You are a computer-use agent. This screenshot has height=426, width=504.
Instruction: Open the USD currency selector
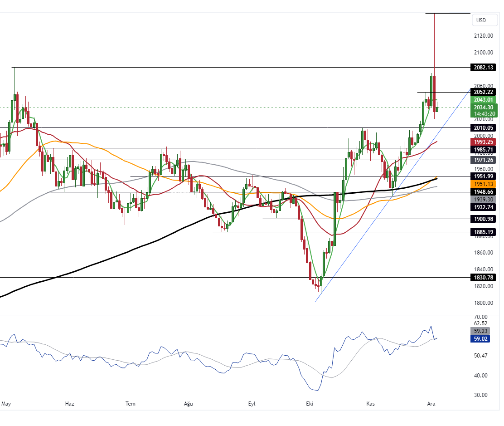tap(480, 20)
